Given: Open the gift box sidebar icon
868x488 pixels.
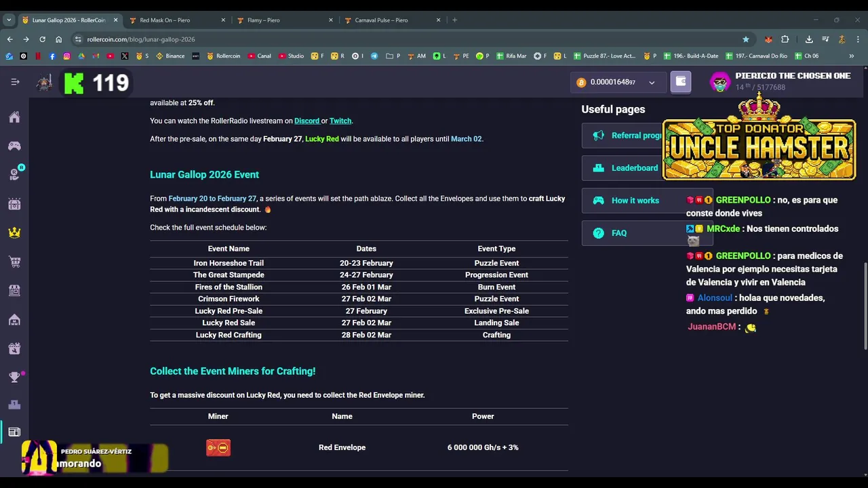Looking at the screenshot, I should (14, 203).
